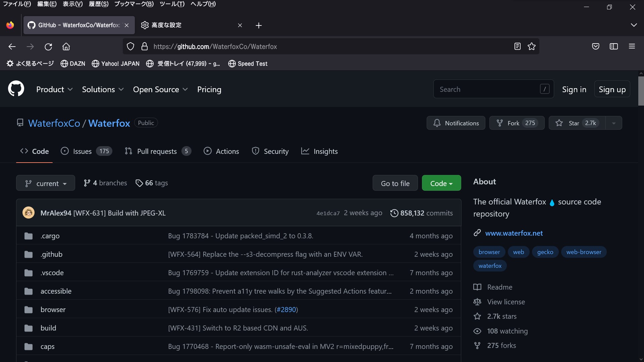Click the padlock site security toggle
The height and width of the screenshot is (362, 644).
tap(145, 46)
